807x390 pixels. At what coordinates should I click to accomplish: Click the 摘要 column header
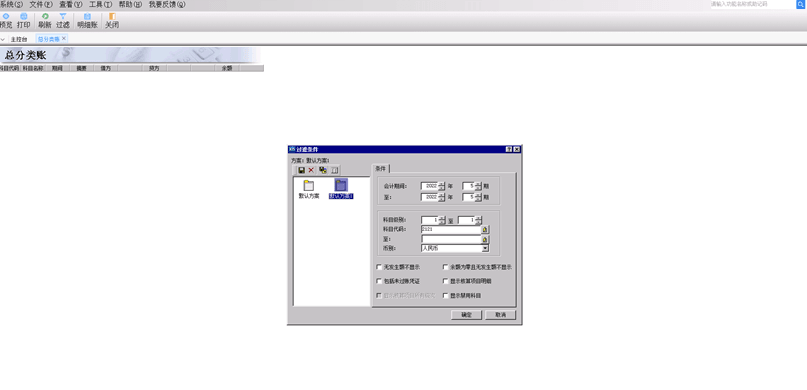(x=81, y=68)
